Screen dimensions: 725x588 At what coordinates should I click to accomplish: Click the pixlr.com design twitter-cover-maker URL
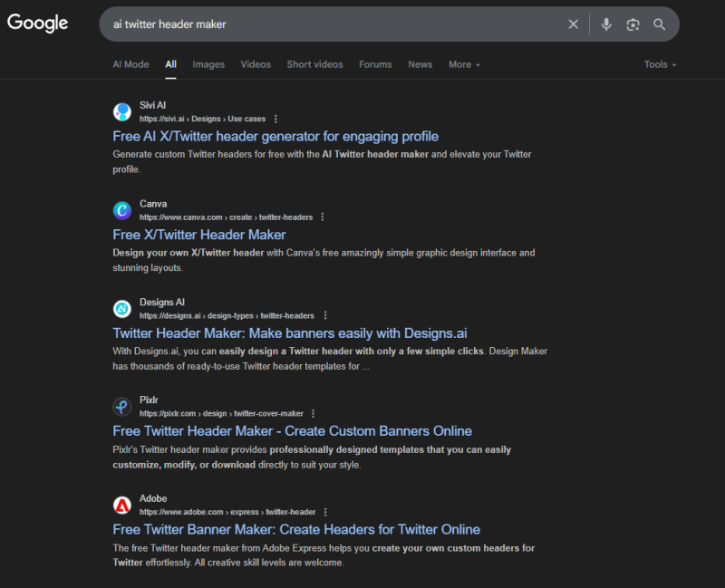pos(221,413)
